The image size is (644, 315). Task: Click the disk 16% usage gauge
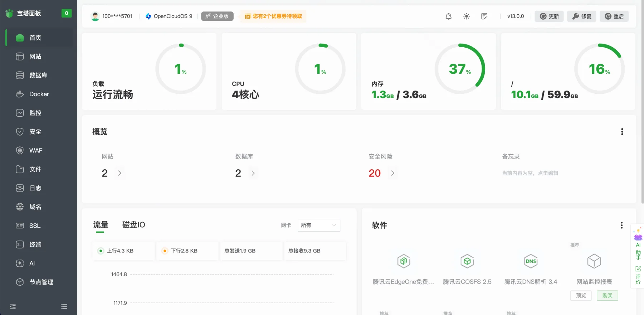(600, 69)
